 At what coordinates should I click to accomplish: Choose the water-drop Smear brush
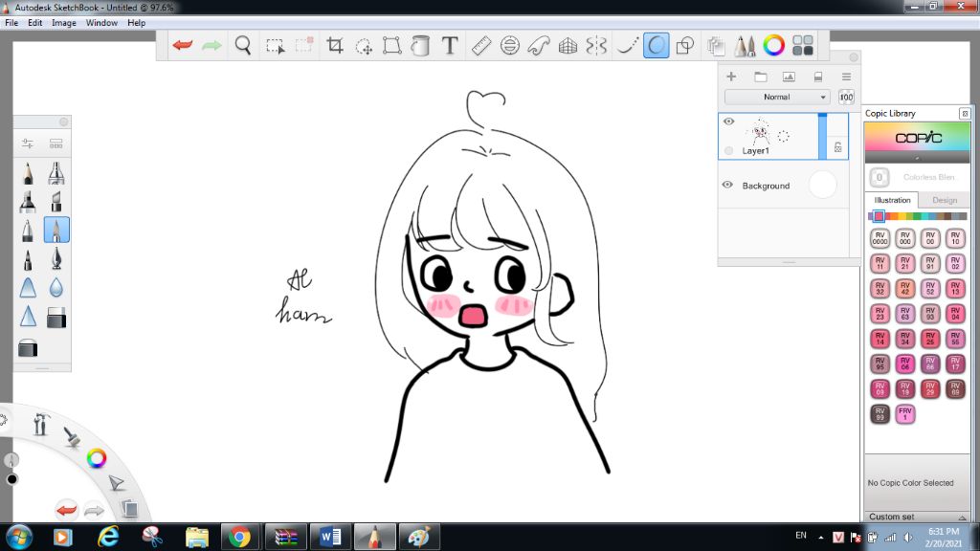56,287
